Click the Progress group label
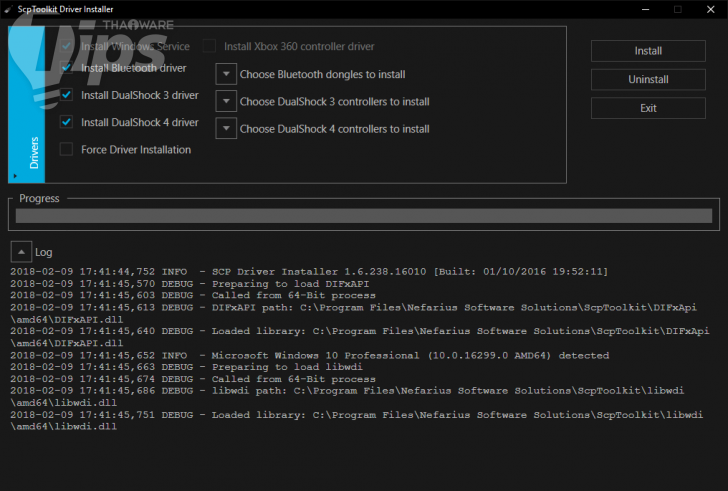Viewport: 728px width, 491px height. (39, 199)
